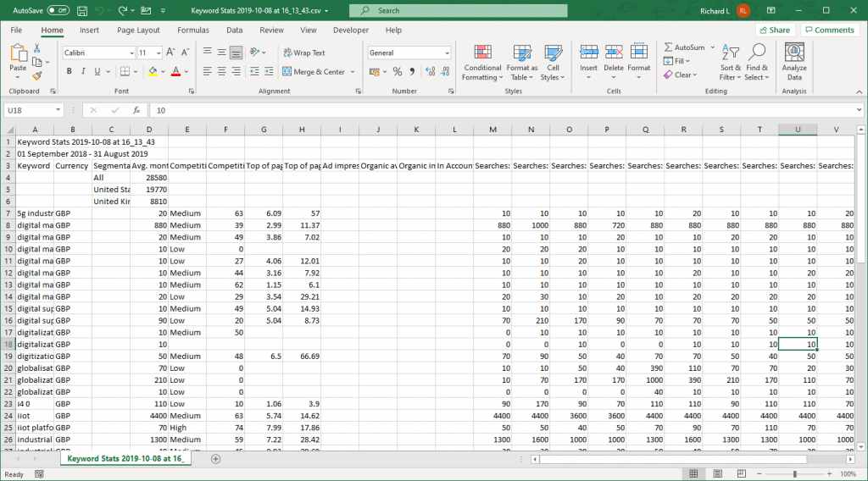The width and height of the screenshot is (868, 481).
Task: Open Analyze Data pane
Action: (794, 61)
